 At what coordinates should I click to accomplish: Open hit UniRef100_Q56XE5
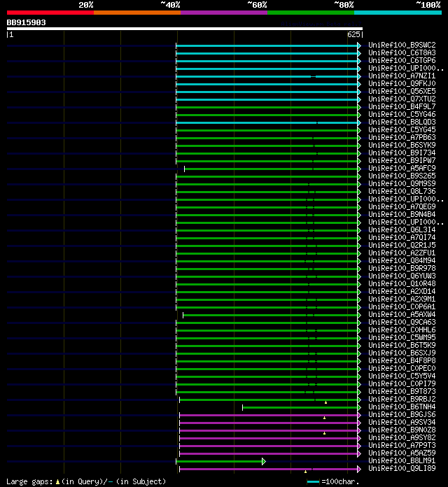(x=402, y=91)
